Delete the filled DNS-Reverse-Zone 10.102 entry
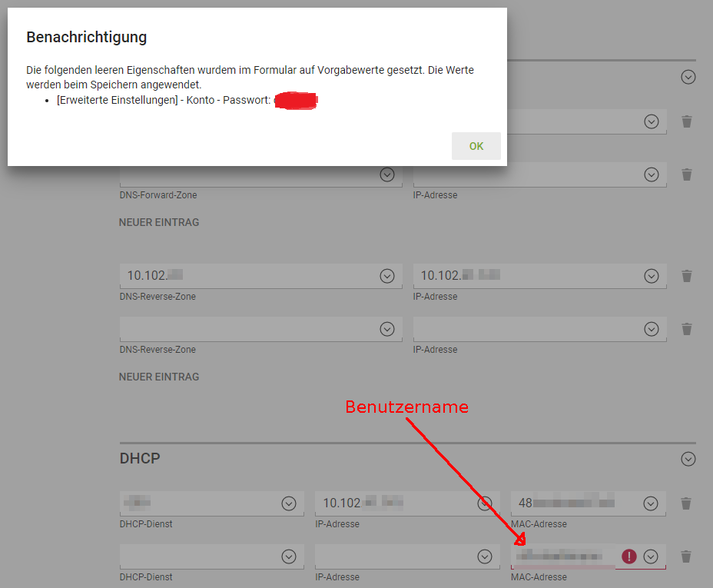Viewport: 713px width, 588px height. pos(687,276)
